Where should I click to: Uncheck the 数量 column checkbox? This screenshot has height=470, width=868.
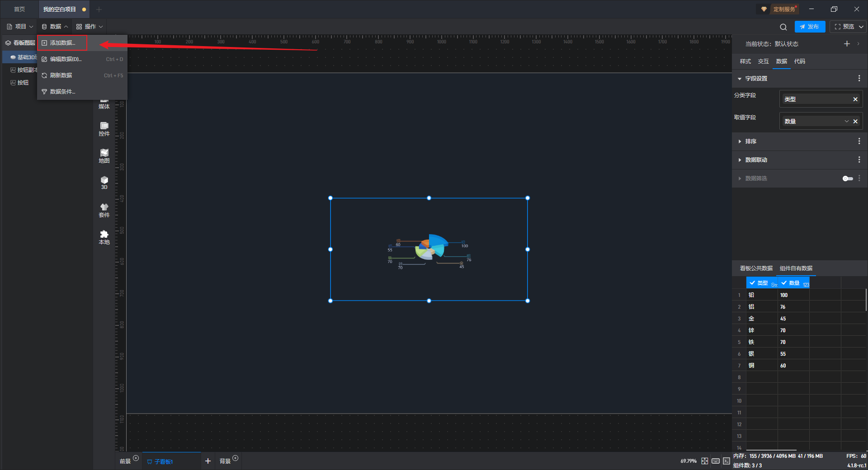click(x=784, y=283)
